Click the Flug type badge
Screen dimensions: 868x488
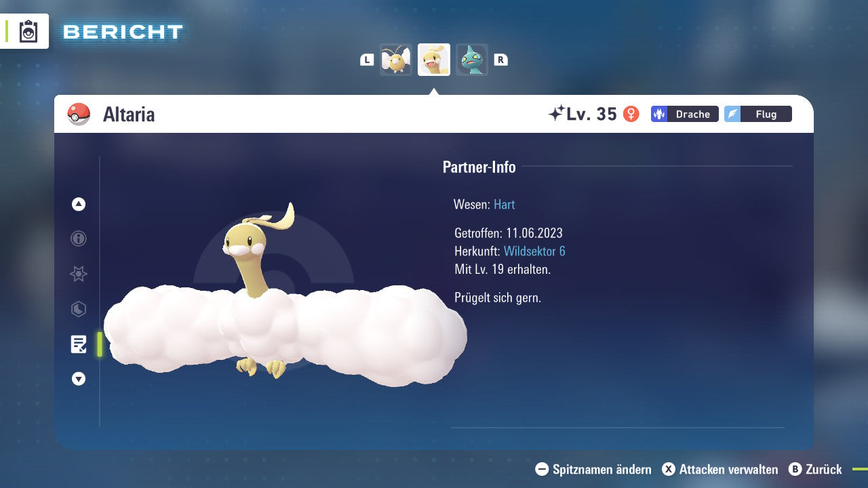pyautogui.click(x=758, y=114)
